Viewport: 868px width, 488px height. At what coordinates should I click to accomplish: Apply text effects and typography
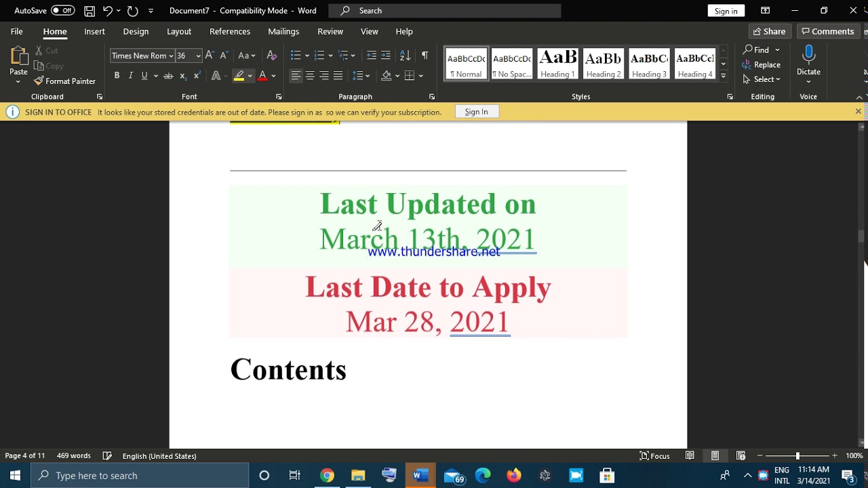point(216,76)
